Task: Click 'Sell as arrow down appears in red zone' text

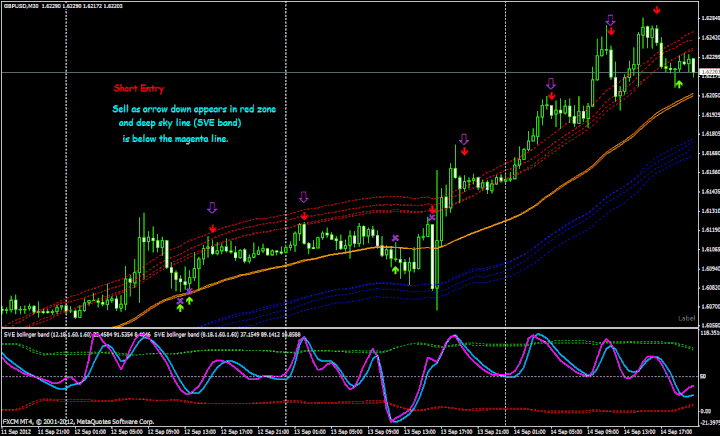Action: pos(194,109)
